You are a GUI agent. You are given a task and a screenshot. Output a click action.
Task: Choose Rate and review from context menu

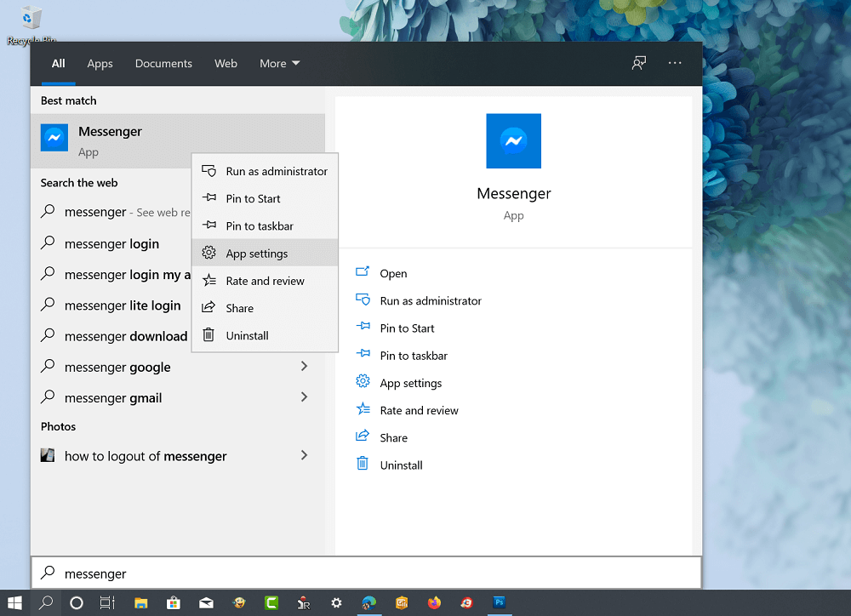coord(265,281)
